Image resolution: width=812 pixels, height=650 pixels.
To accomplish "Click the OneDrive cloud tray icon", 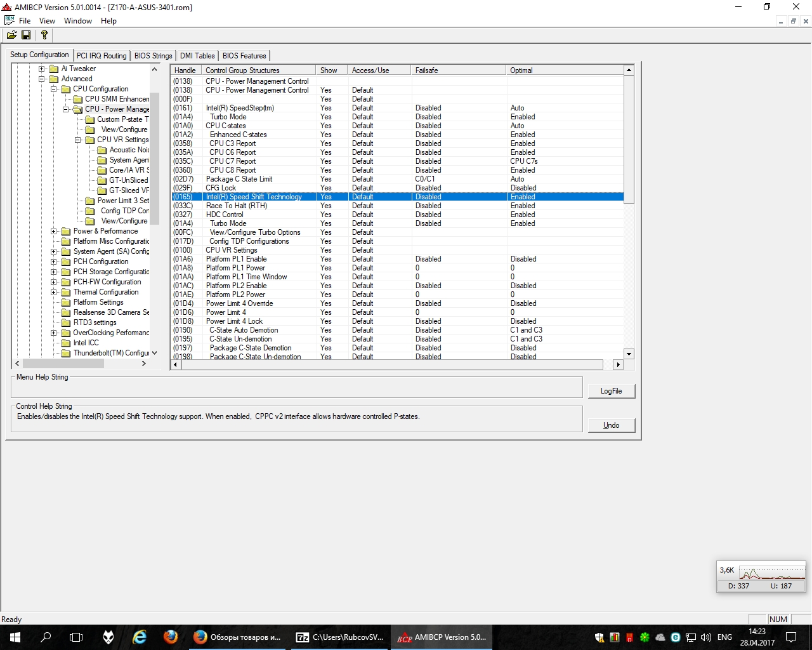I will point(660,637).
